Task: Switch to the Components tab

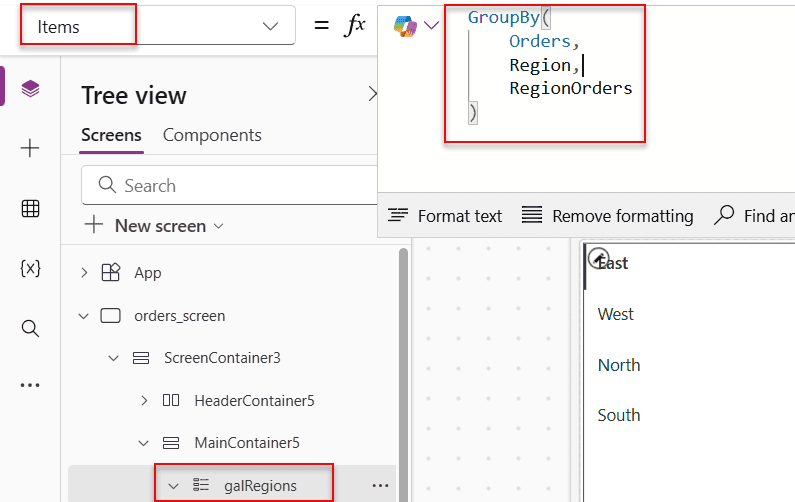Action: tap(212, 135)
